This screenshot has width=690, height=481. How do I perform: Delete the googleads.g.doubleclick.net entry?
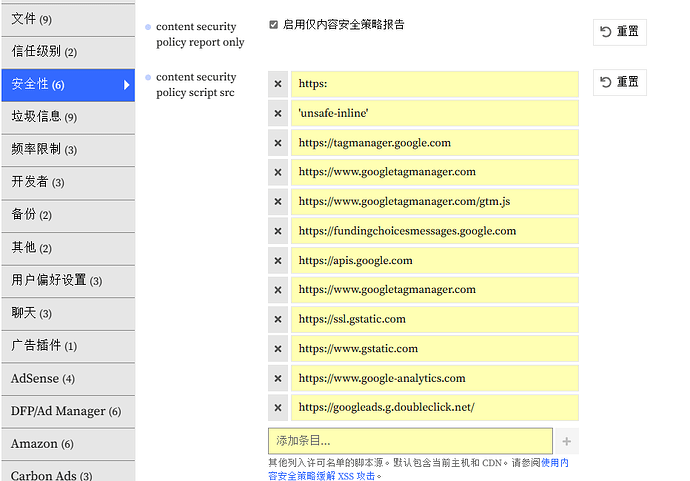tap(278, 408)
